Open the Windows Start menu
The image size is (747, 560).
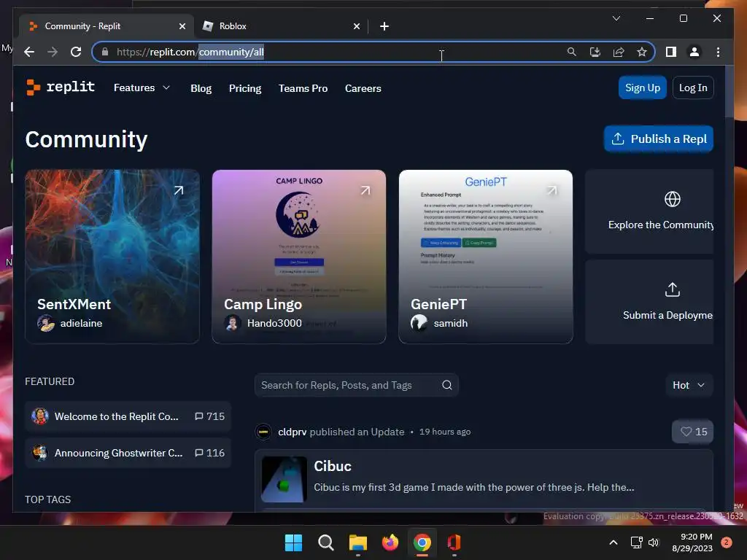click(293, 542)
